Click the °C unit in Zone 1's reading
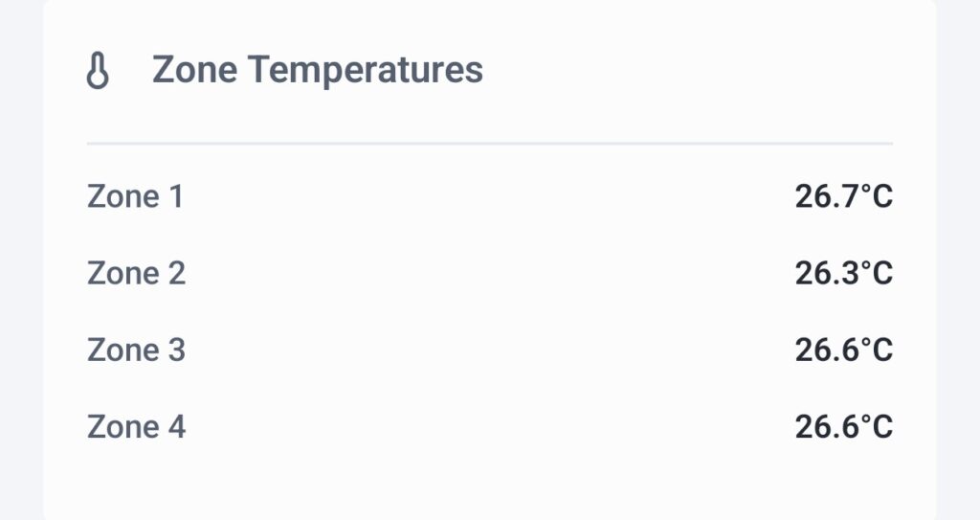Screen dimensions: 980x520 (876, 196)
